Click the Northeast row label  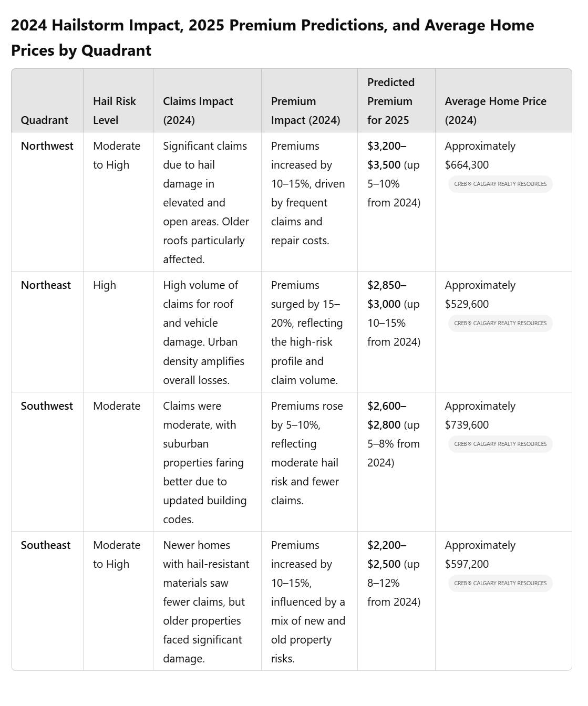tap(46, 285)
